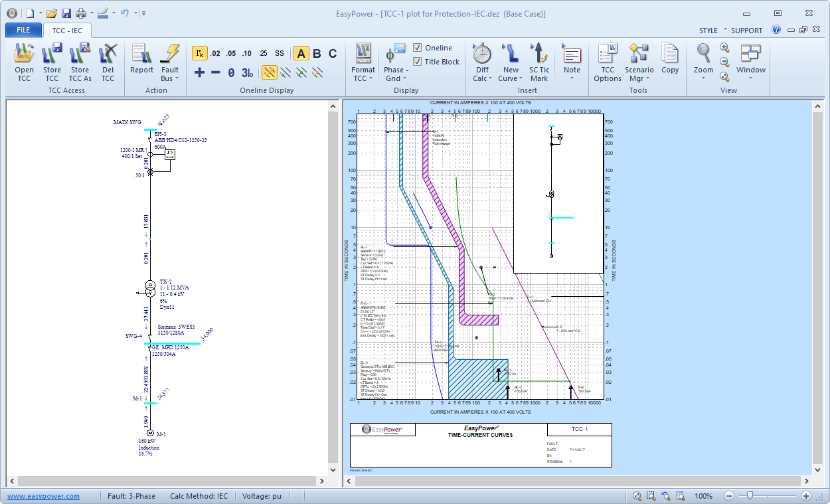Click status bar zoom-to-fit icon
Viewport: 830px width, 504px height.
(637, 496)
